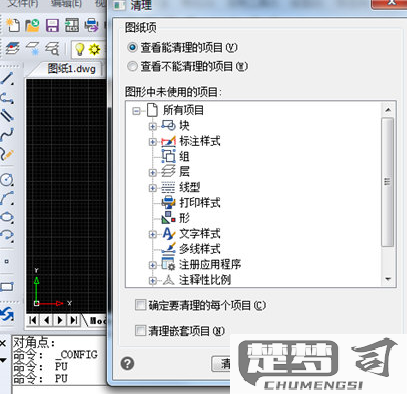
Task: Click the command line text 命令: _CONFIG
Action: click(55, 355)
